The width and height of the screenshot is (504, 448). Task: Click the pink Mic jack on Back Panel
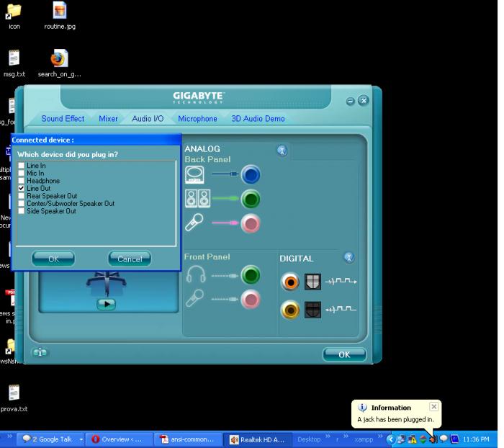point(251,223)
